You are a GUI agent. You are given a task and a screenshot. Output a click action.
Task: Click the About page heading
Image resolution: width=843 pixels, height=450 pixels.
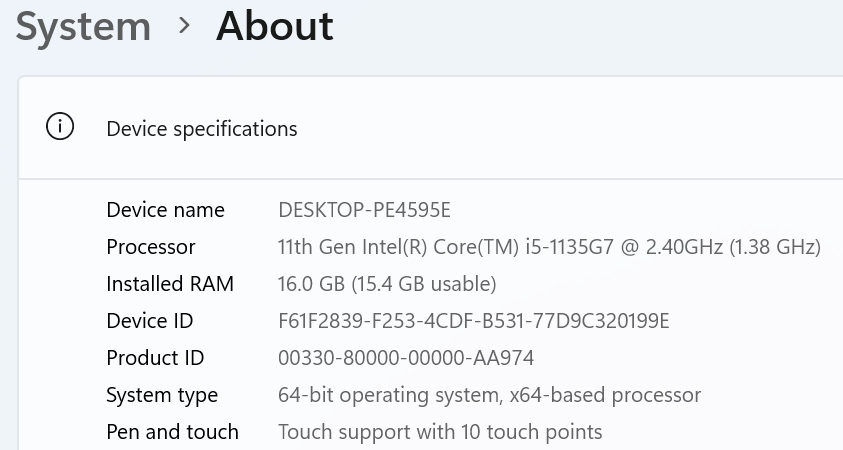275,25
